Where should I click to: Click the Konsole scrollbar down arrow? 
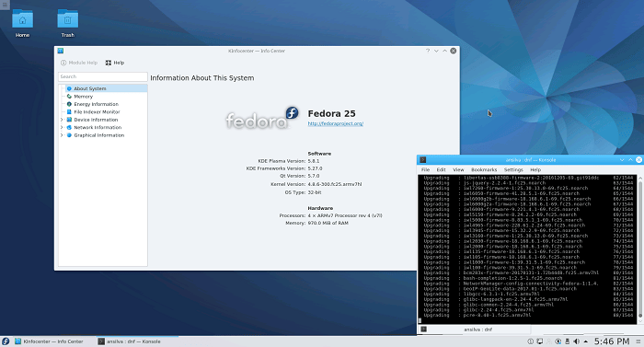pos(640,321)
